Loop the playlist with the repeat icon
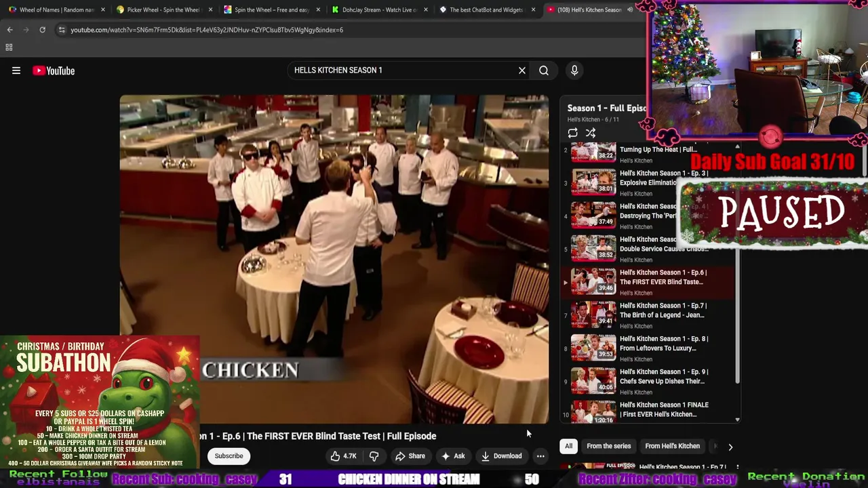 click(573, 134)
